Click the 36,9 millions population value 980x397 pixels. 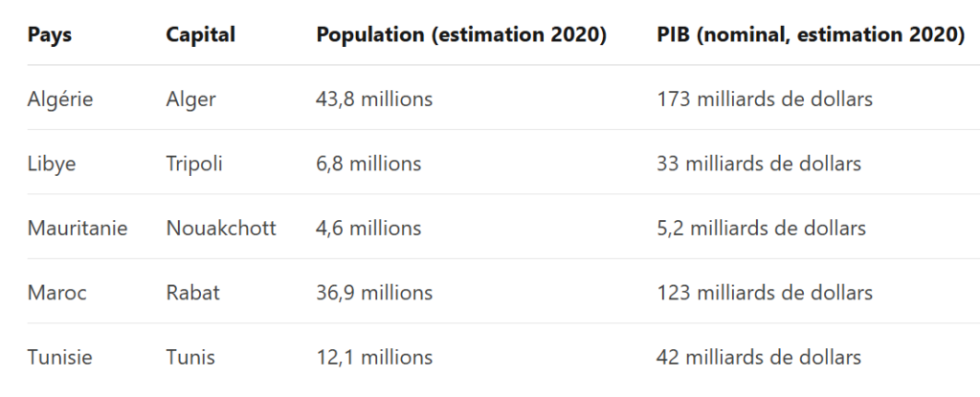(x=374, y=293)
